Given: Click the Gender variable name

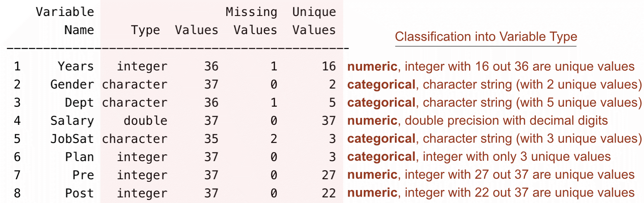Looking at the screenshot, I should (72, 85).
